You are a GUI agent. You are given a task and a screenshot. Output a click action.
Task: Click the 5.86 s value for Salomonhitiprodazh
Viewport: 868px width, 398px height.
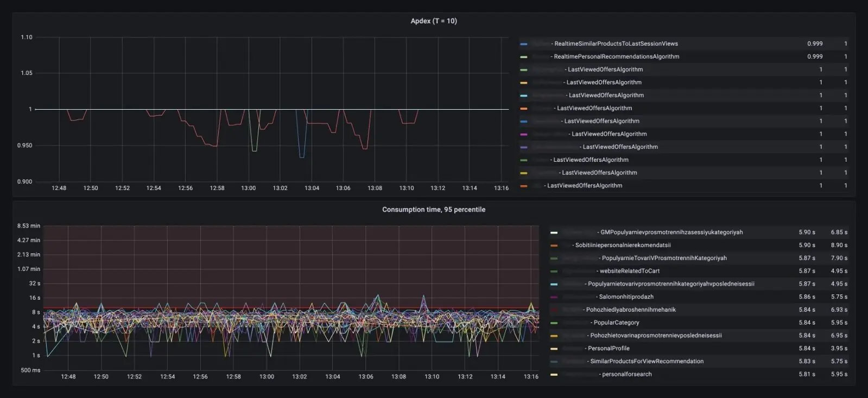coord(807,297)
